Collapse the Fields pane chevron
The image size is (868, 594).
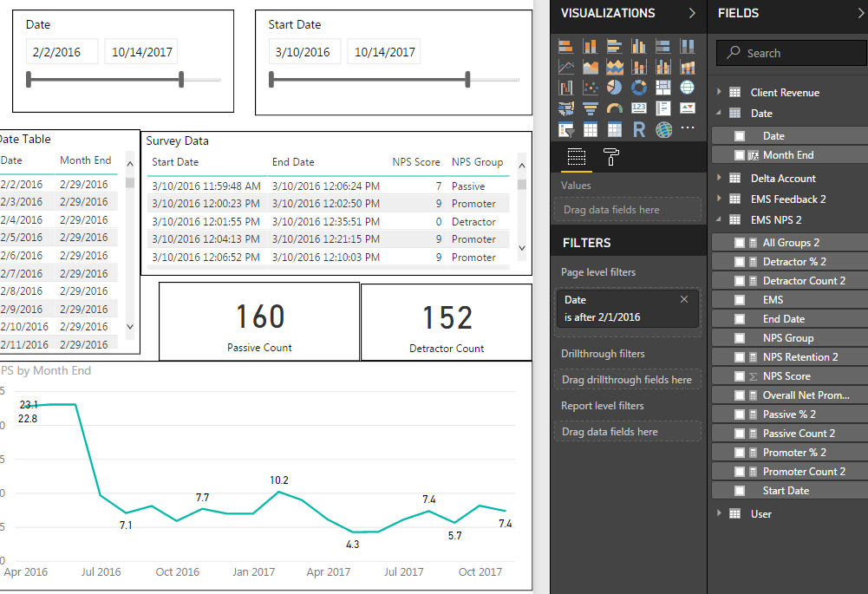861,13
